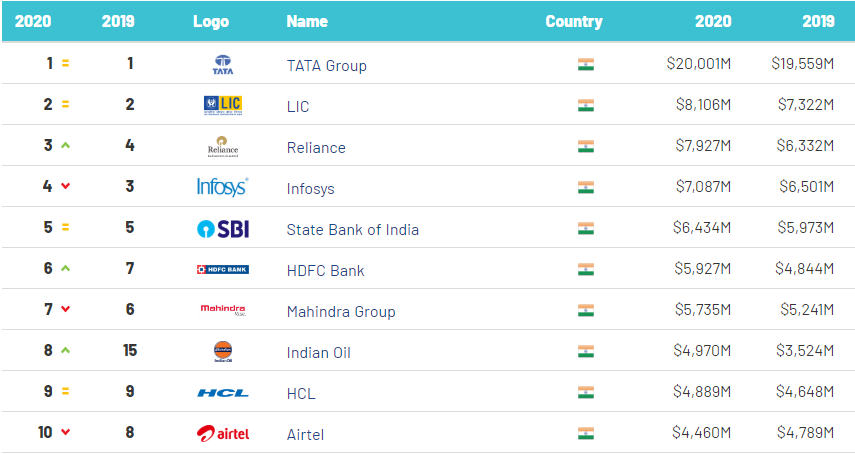Click Indian Oil's 2019 rank 15

pos(130,351)
